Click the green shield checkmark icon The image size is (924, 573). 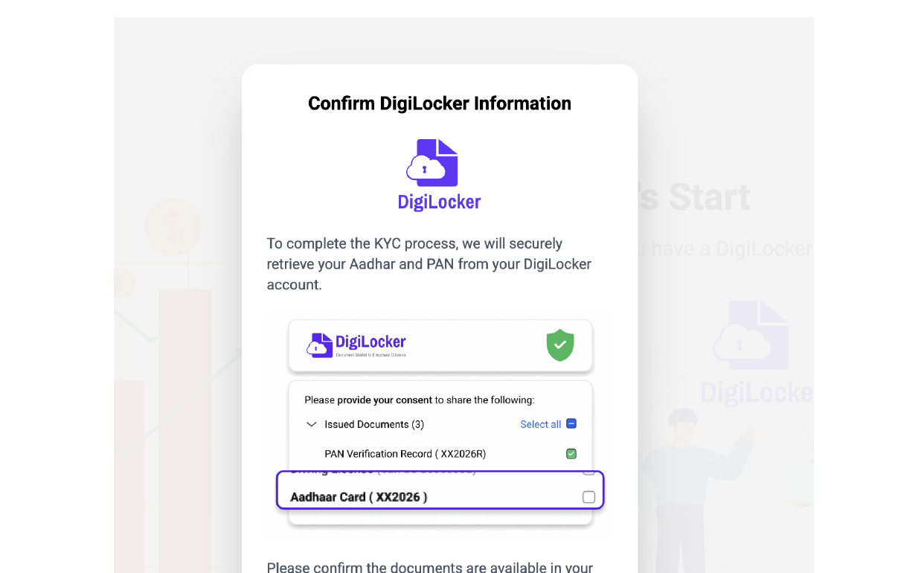tap(560, 345)
